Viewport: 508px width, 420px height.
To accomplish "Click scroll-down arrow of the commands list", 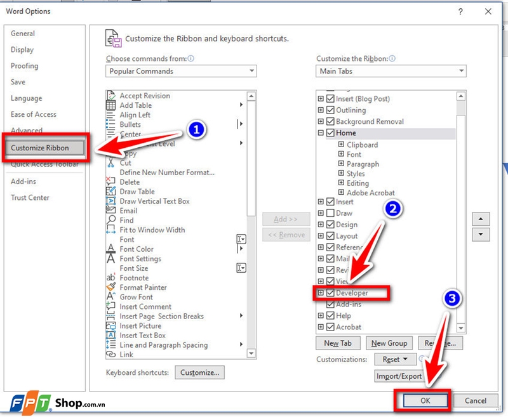I will click(251, 353).
